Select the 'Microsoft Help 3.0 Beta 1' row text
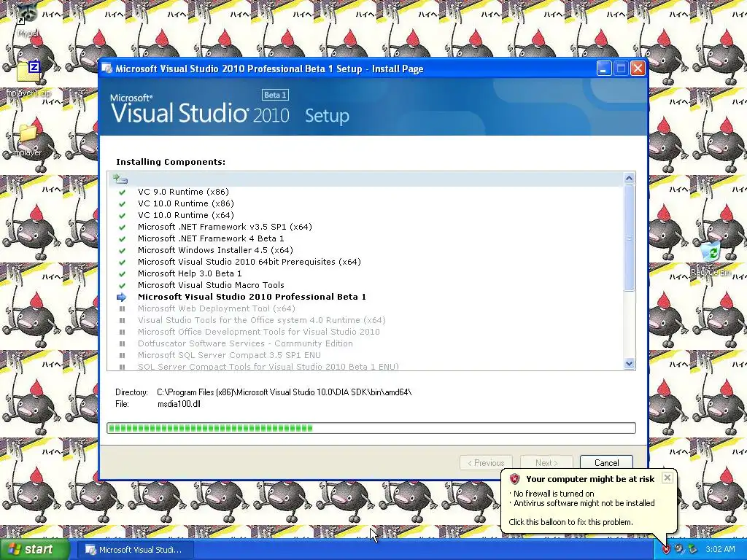 (x=190, y=273)
